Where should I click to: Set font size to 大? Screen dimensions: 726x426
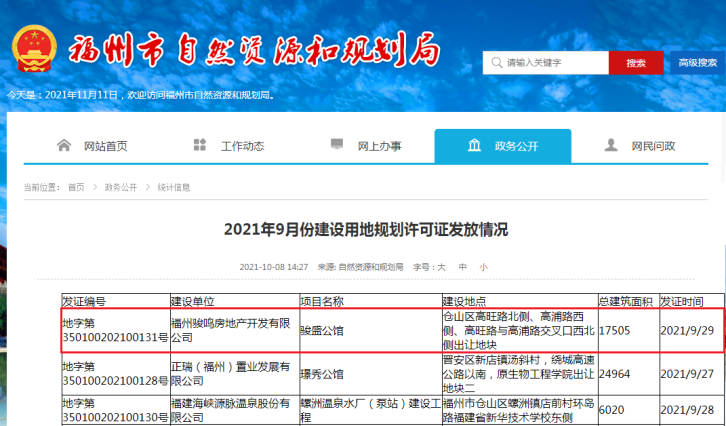441,267
